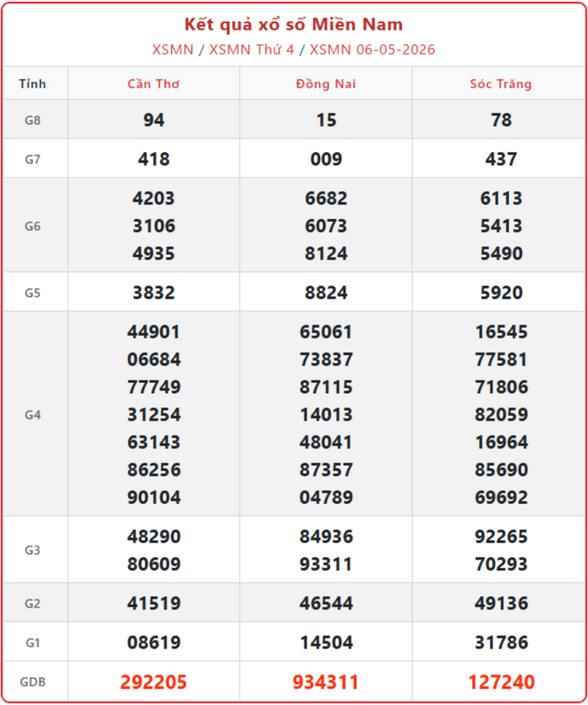Click G4 number 16545

pyautogui.click(x=501, y=332)
